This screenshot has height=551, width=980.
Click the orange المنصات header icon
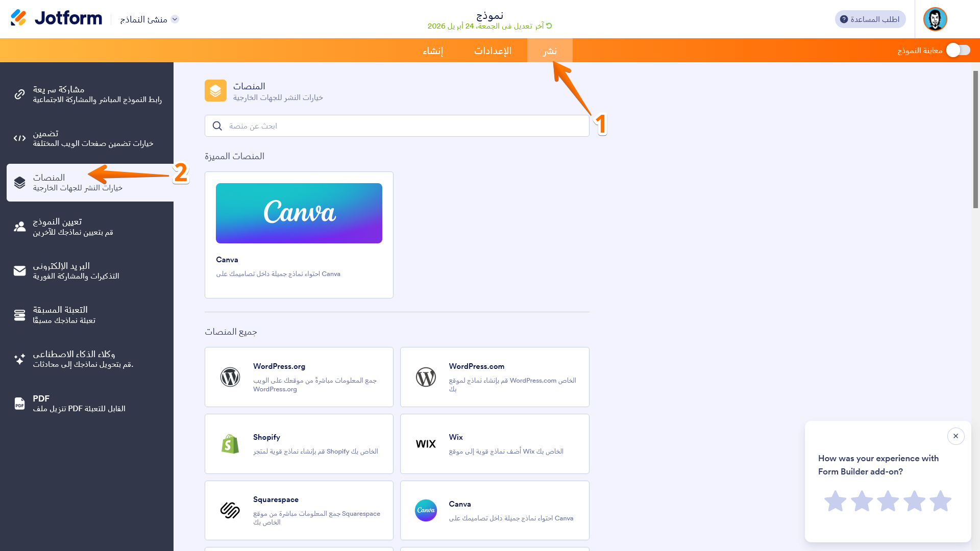click(215, 91)
